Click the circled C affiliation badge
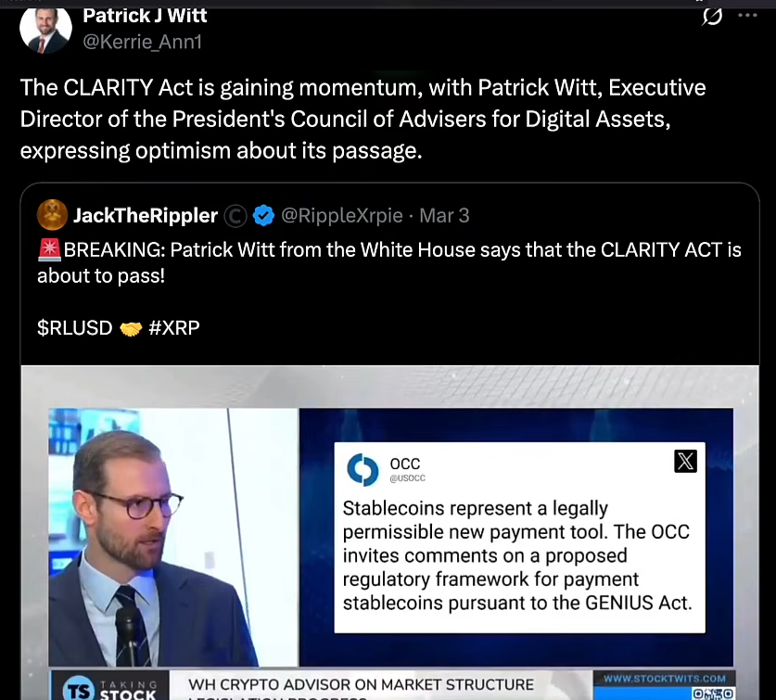The height and width of the screenshot is (700, 776). click(x=235, y=216)
